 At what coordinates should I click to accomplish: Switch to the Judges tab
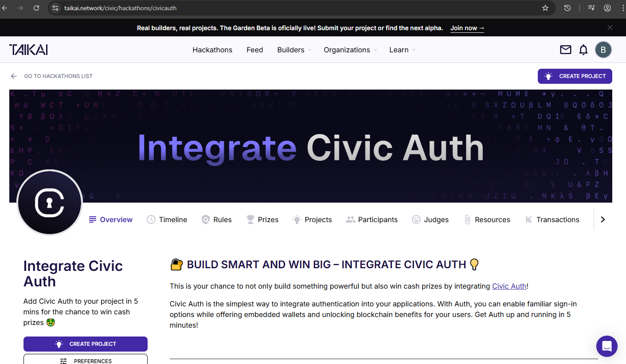click(430, 219)
